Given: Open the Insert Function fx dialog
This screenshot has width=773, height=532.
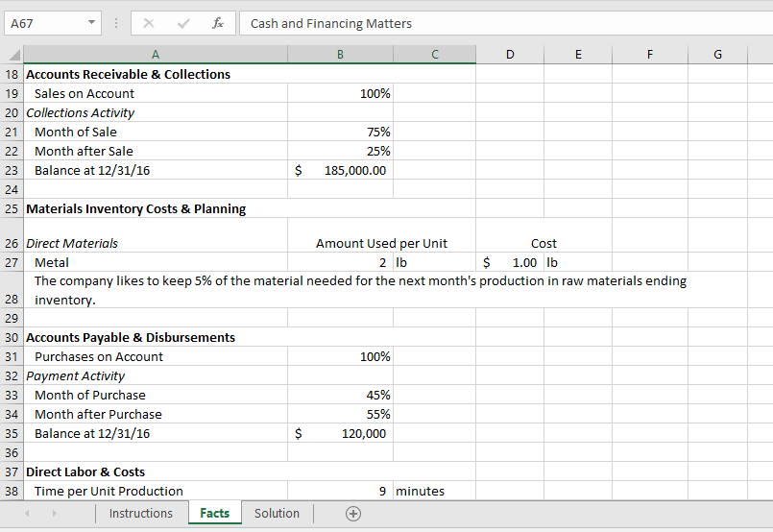Looking at the screenshot, I should click(x=217, y=23).
